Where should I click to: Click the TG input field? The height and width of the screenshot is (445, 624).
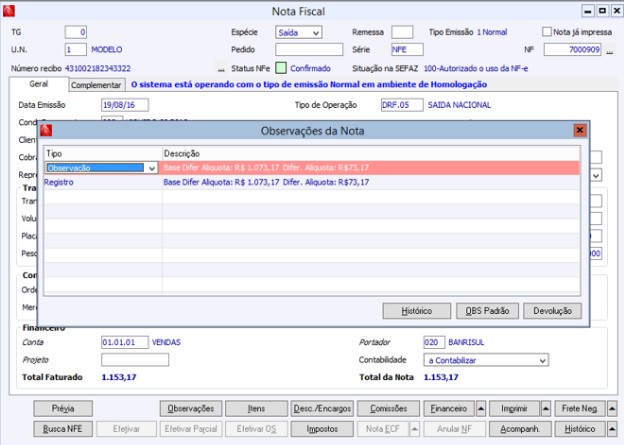click(76, 32)
